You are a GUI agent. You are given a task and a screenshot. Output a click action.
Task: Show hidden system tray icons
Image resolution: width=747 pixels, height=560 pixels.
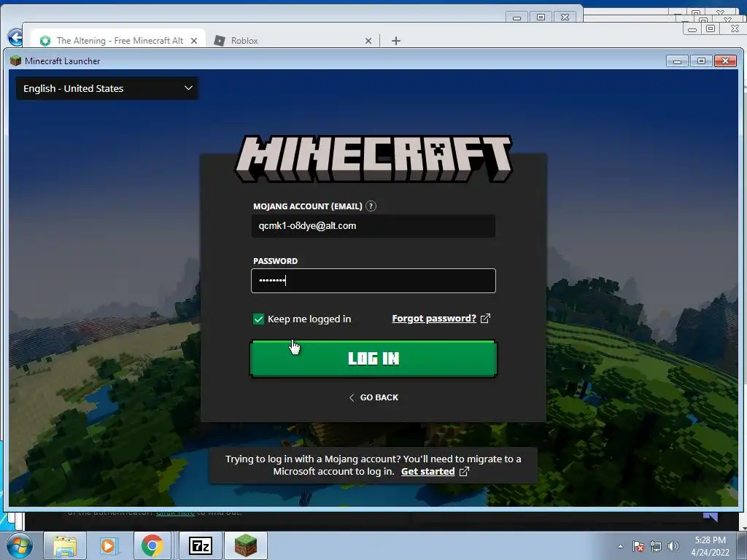620,546
